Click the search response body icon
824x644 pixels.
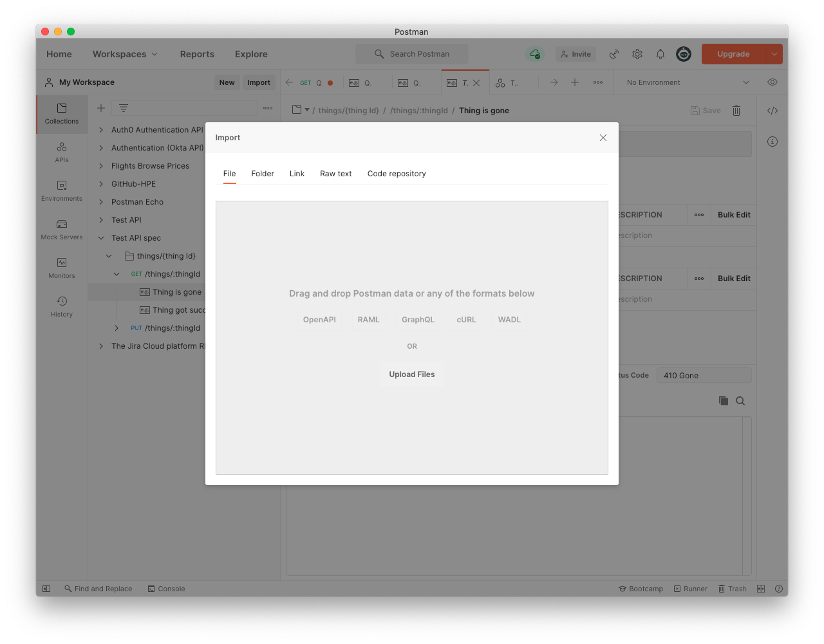click(x=740, y=401)
